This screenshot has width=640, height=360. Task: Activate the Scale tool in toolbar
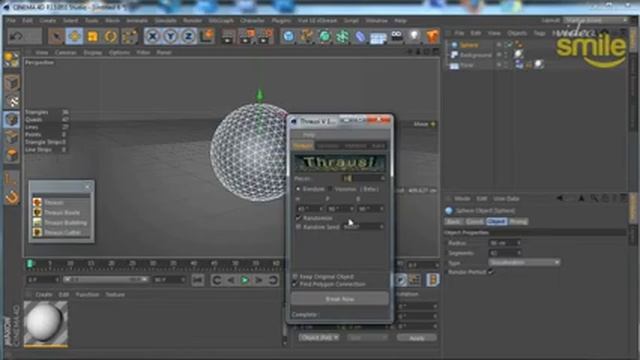tap(93, 37)
